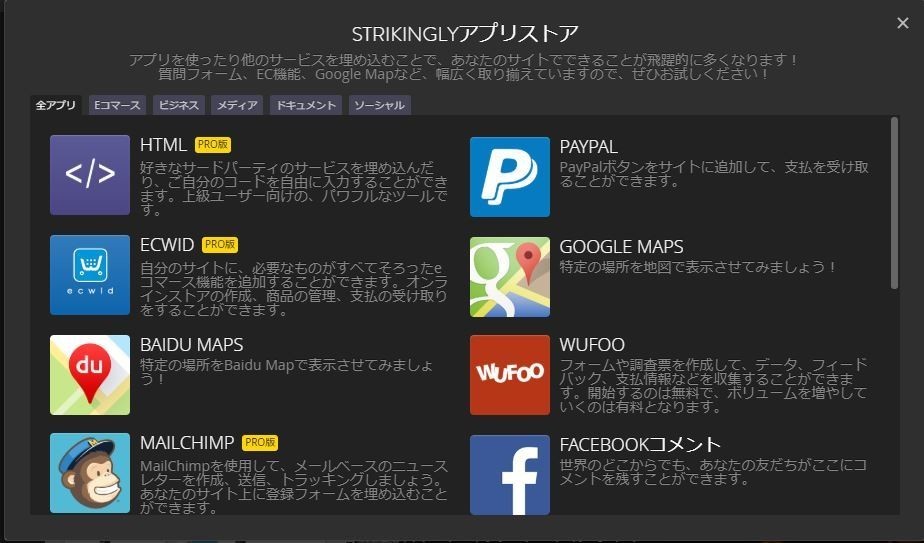The image size is (924, 543).
Task: Select the メディア tab
Action: click(237, 105)
